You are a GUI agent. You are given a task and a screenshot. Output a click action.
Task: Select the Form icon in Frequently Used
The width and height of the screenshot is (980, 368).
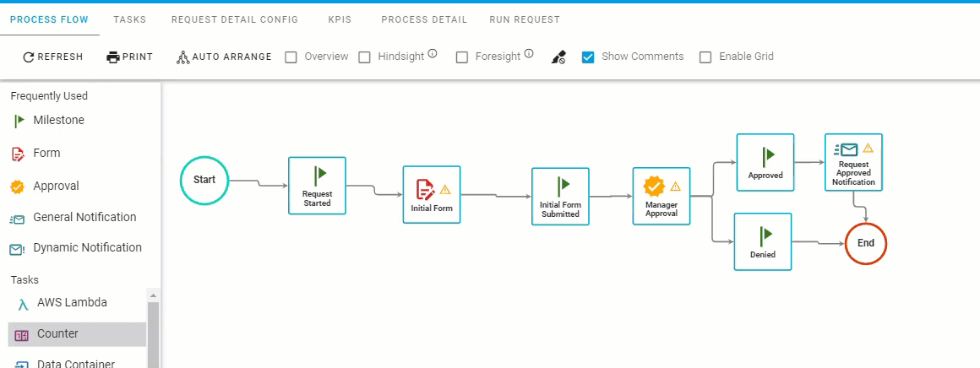click(x=18, y=154)
